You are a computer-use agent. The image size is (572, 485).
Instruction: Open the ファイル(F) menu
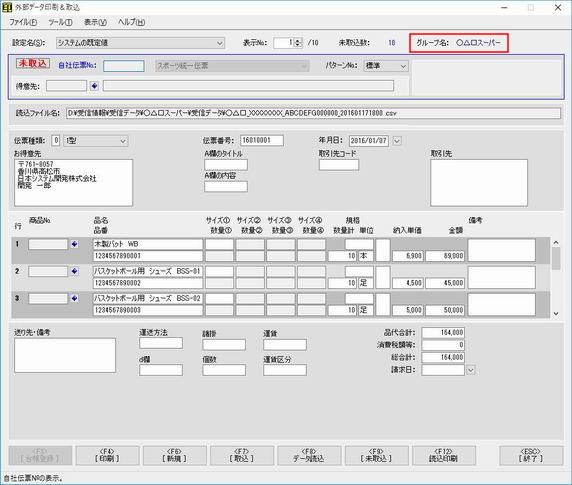tap(23, 22)
